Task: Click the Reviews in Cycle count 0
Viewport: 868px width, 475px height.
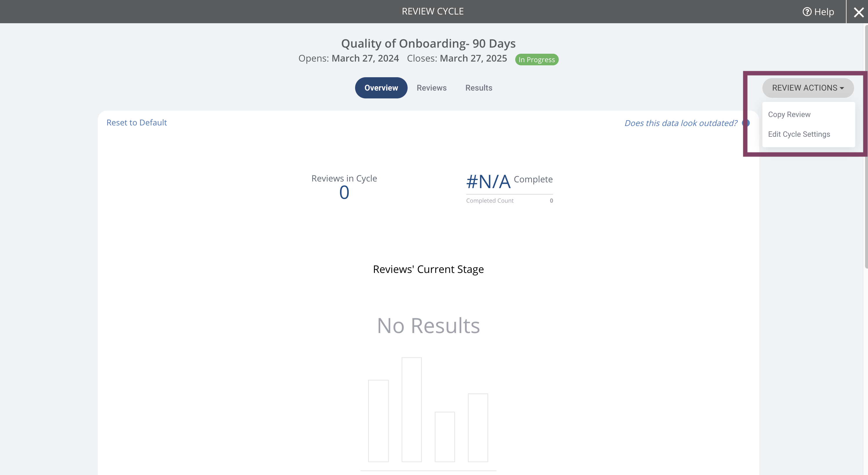Action: point(344,193)
